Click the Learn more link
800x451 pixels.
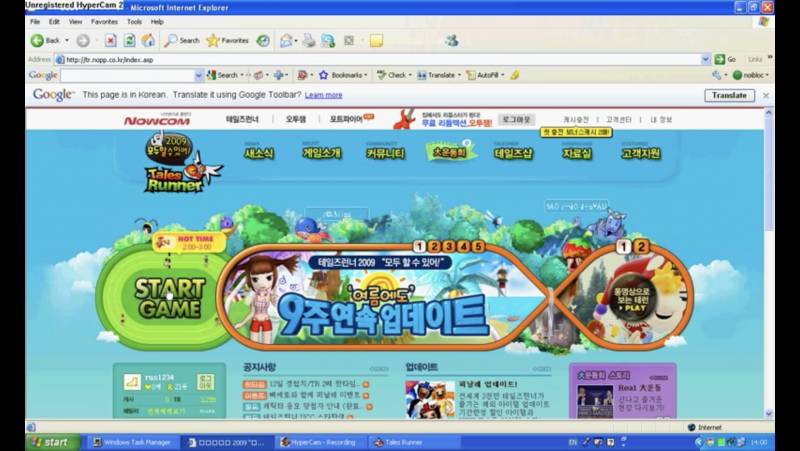[323, 95]
